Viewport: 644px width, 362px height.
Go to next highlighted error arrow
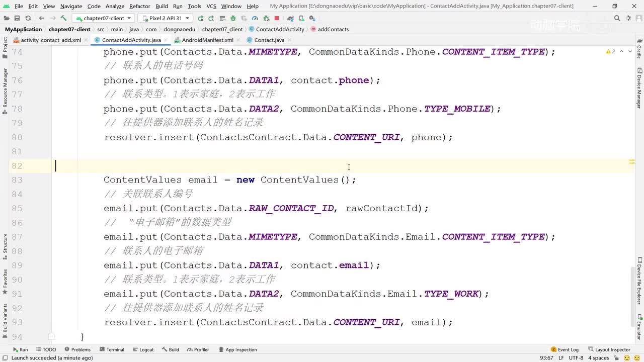pyautogui.click(x=630, y=51)
